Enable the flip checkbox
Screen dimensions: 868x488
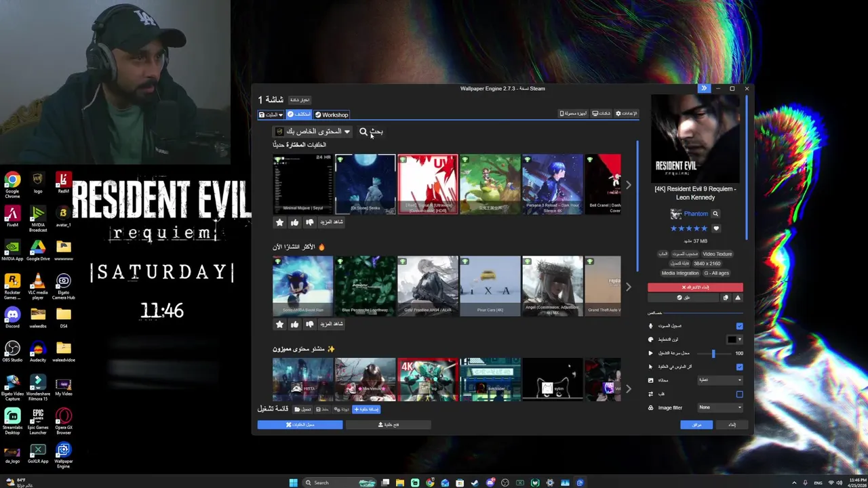pyautogui.click(x=739, y=394)
